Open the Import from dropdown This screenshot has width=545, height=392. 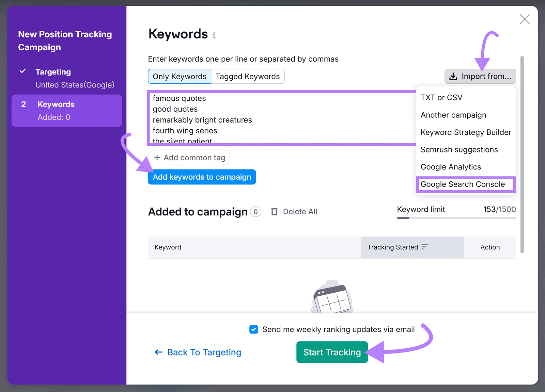click(480, 76)
